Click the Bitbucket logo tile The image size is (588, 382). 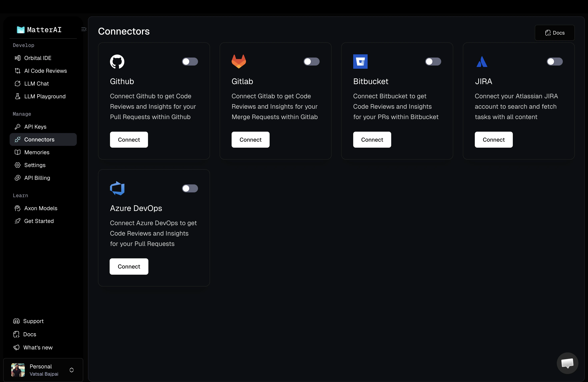click(x=360, y=62)
